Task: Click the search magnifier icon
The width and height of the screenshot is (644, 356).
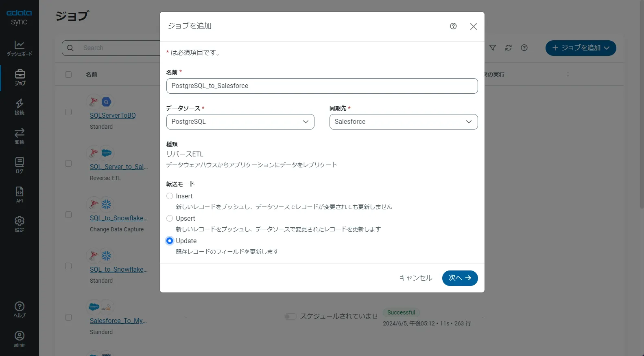Action: pos(70,48)
